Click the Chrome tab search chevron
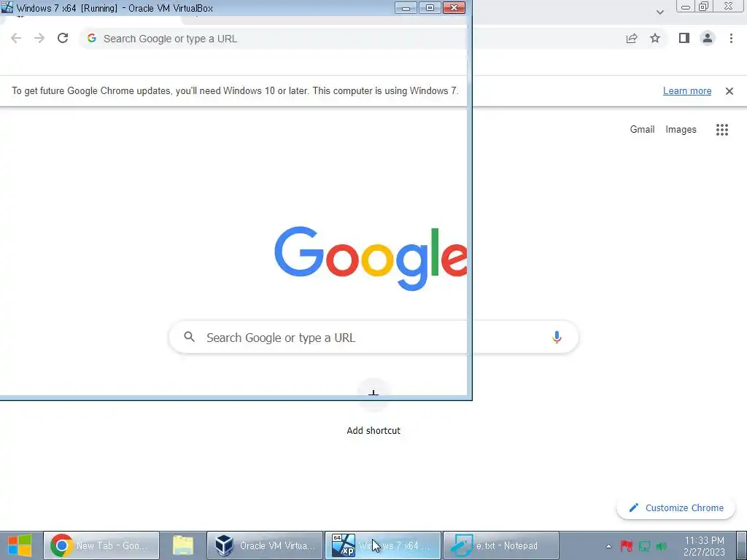This screenshot has height=560, width=747. tap(659, 12)
